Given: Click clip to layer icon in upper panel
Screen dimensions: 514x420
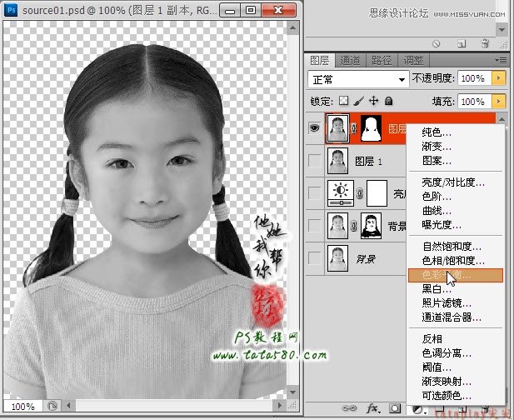Looking at the screenshot, I should coord(462,43).
